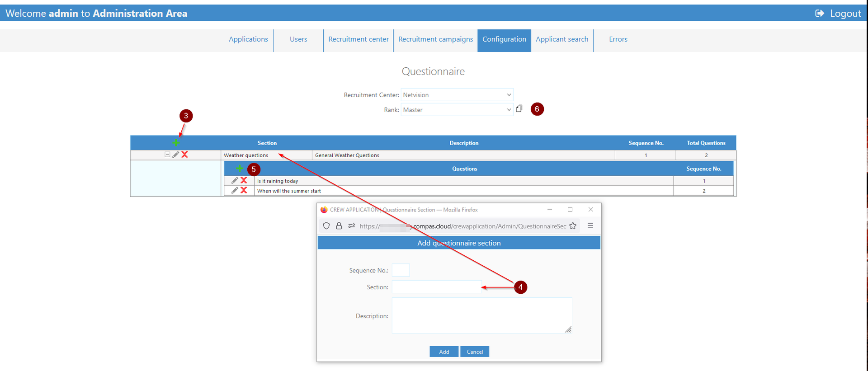Collapse the Weather questions section row
This screenshot has width=868, height=371.
167,155
